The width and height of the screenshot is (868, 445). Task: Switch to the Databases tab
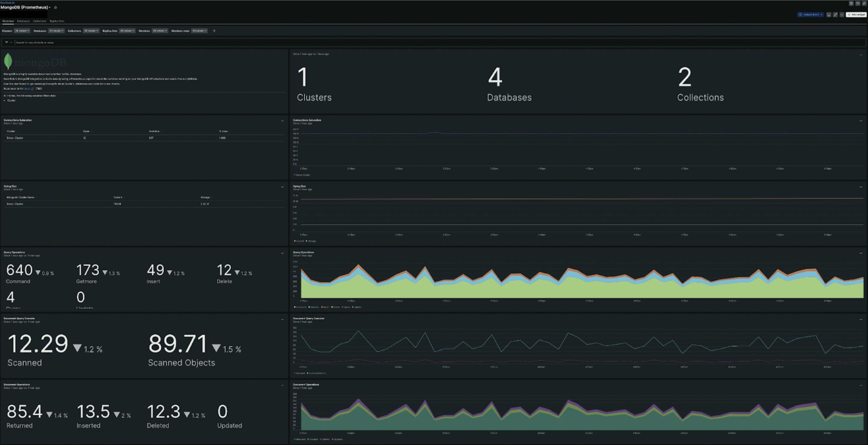coord(23,21)
